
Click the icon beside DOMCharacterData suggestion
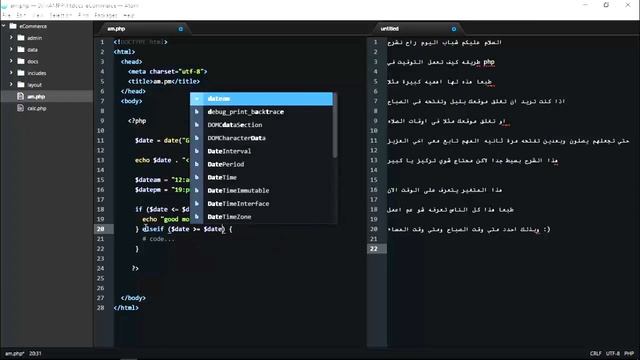(x=197, y=138)
